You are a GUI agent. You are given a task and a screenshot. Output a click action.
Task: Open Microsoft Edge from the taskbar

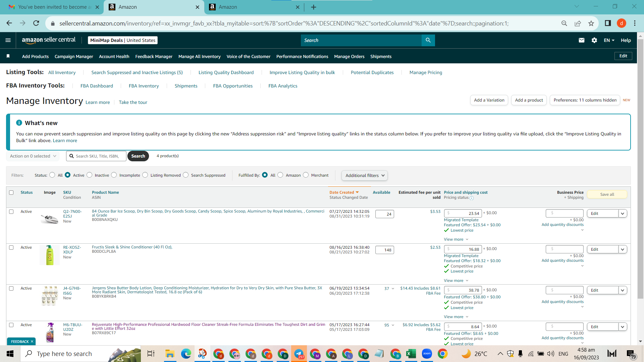pos(186,354)
